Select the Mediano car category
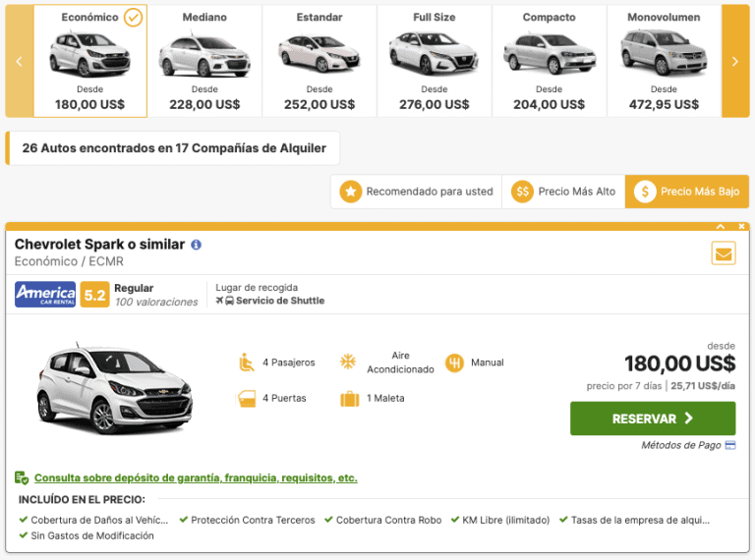This screenshot has width=755, height=560. coord(204,61)
